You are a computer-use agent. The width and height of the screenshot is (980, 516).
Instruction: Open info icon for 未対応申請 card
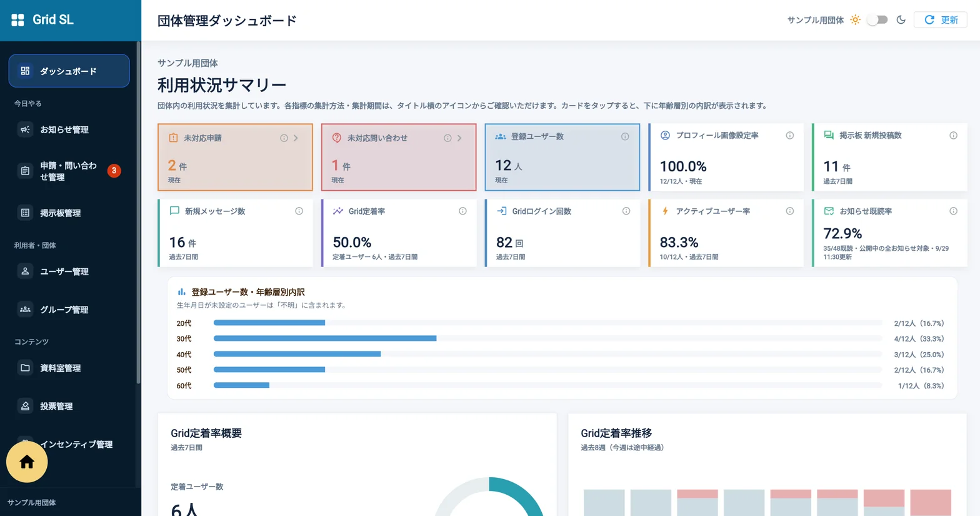[284, 138]
